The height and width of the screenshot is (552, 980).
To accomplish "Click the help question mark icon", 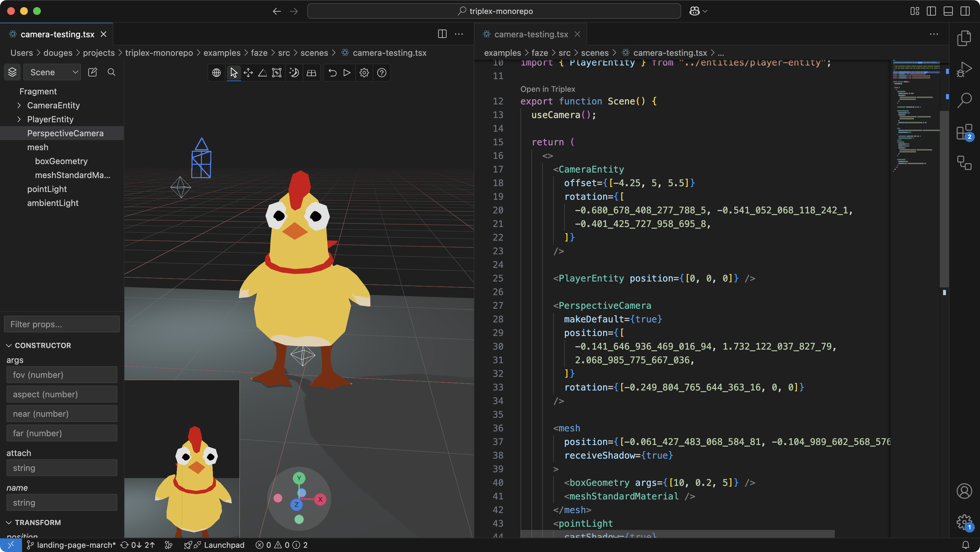I will 381,72.
